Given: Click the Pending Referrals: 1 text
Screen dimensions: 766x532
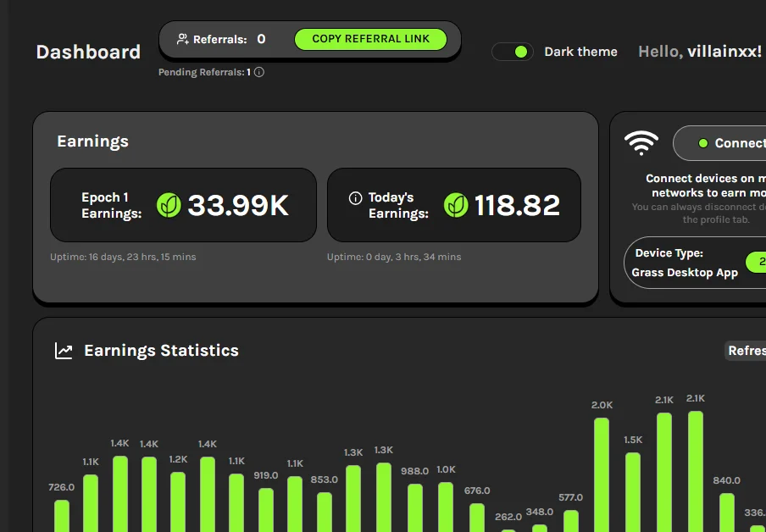Looking at the screenshot, I should click(x=204, y=72).
